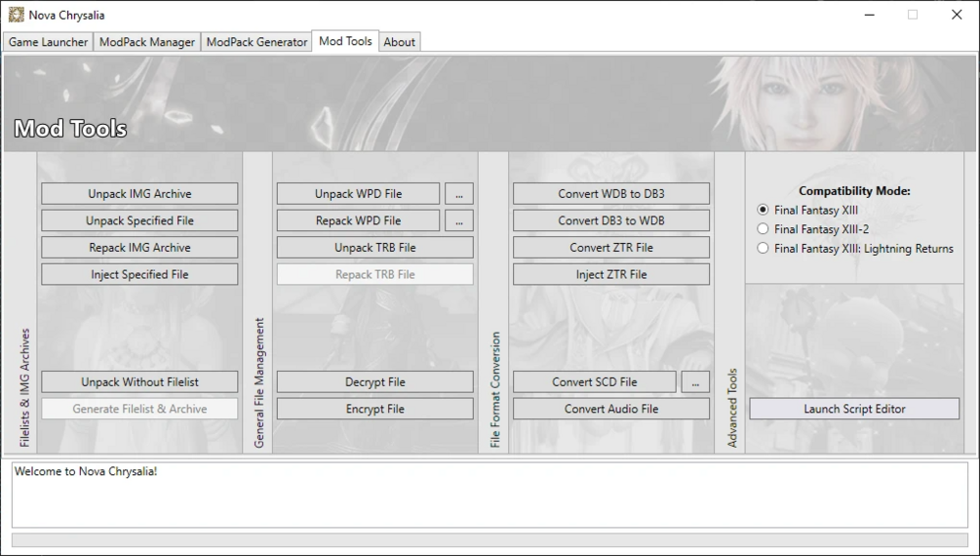Click Inject Specified File button
This screenshot has height=556, width=980.
coord(139,274)
